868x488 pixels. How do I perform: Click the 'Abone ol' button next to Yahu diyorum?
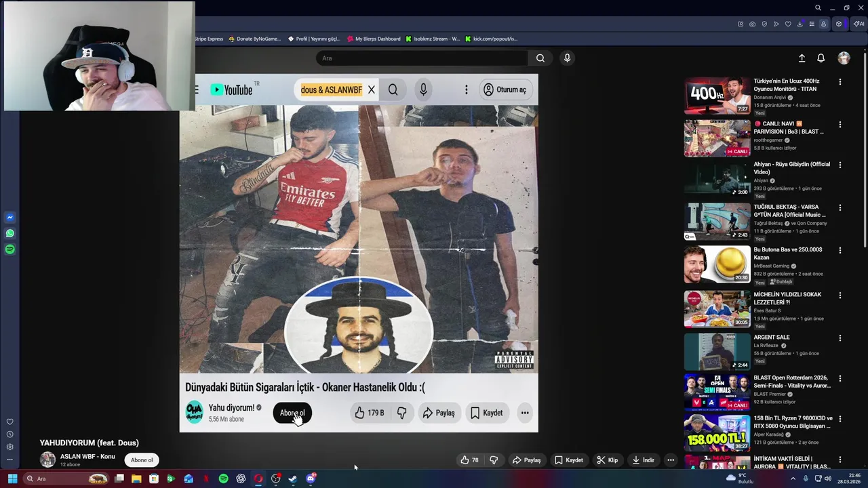[292, 413]
